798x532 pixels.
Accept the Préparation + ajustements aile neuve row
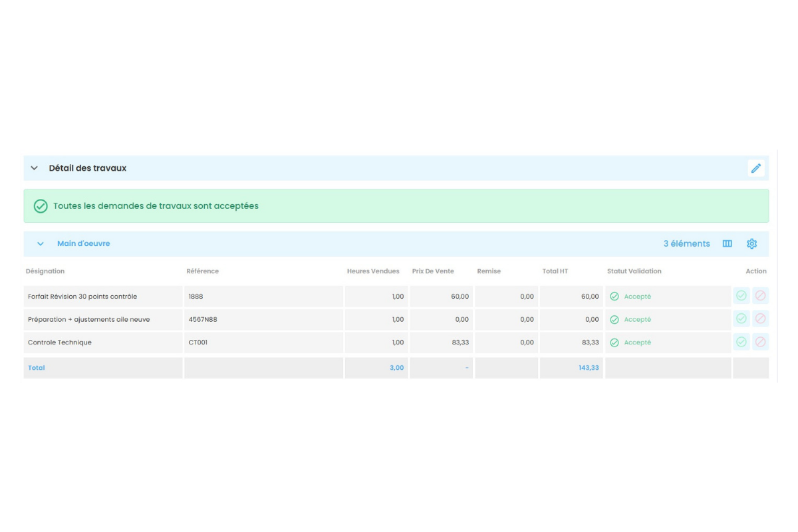point(741,319)
